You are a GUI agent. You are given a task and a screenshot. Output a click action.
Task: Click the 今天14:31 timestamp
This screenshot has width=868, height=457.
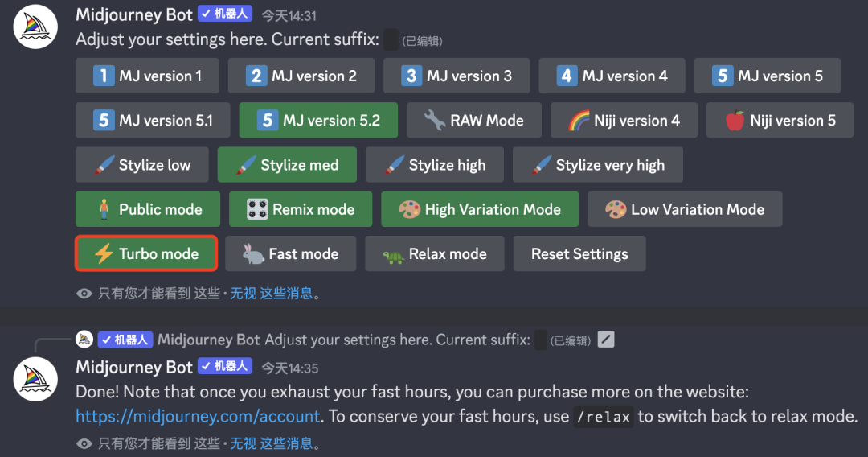tap(289, 15)
